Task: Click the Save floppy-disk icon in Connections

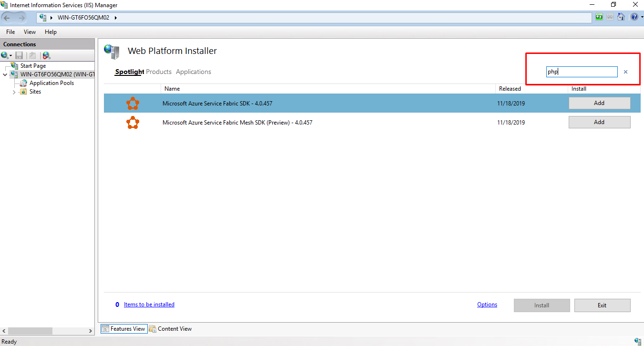Action: pos(19,55)
